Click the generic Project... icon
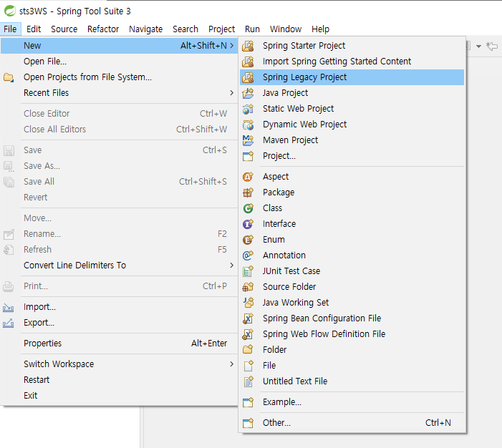The width and height of the screenshot is (502, 448). pyautogui.click(x=248, y=156)
